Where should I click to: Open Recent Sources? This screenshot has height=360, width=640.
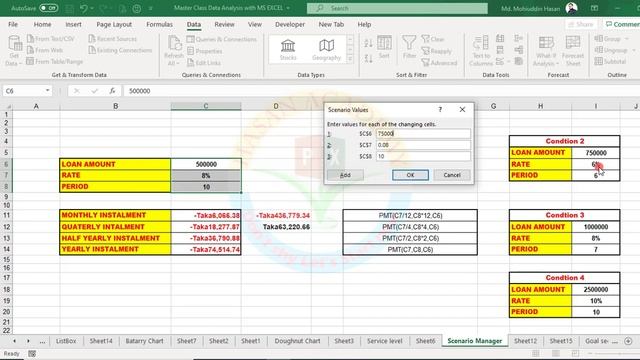tap(113, 39)
